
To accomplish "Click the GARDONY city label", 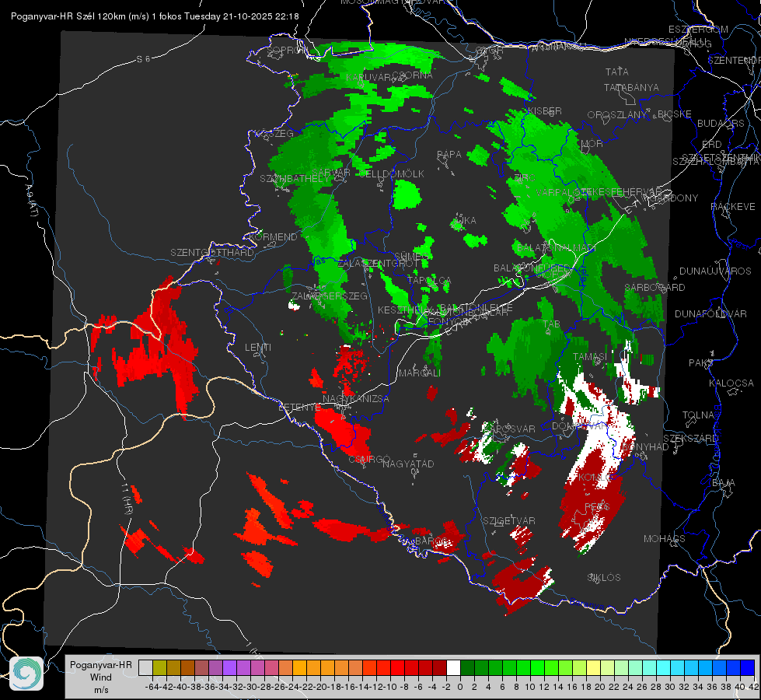I will click(675, 198).
